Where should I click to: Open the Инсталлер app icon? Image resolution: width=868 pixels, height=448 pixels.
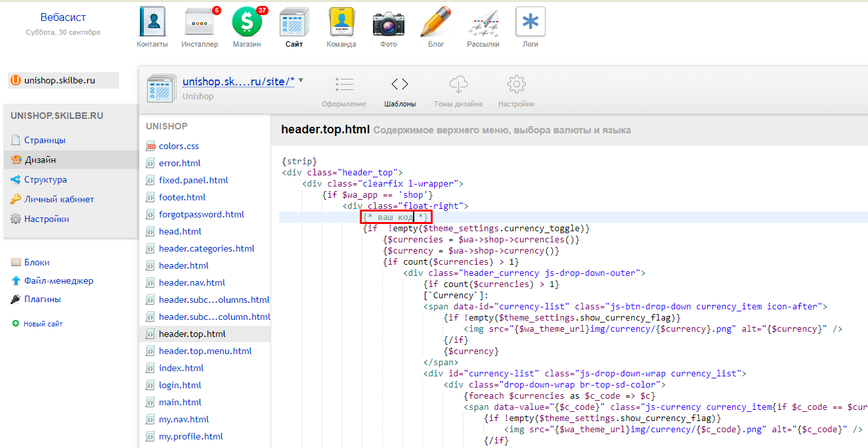200,24
